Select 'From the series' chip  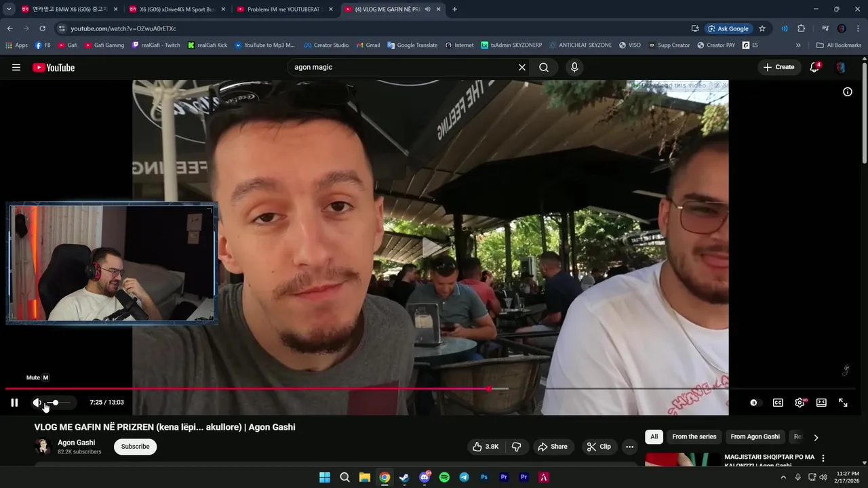pos(694,437)
